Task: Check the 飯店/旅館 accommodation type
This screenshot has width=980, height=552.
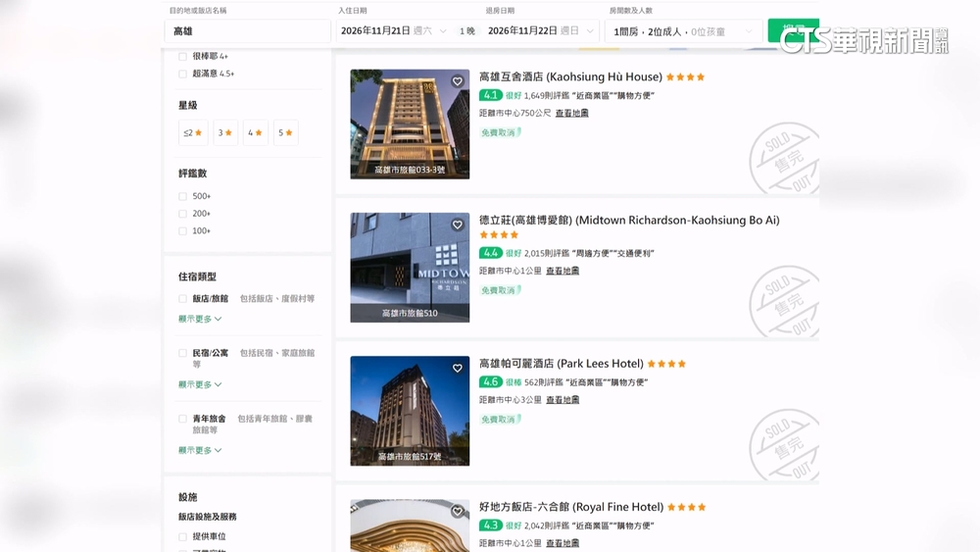Action: (182, 299)
